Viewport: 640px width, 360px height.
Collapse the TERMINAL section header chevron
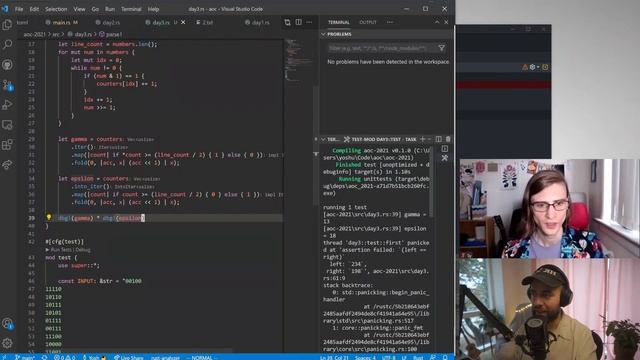(323, 140)
